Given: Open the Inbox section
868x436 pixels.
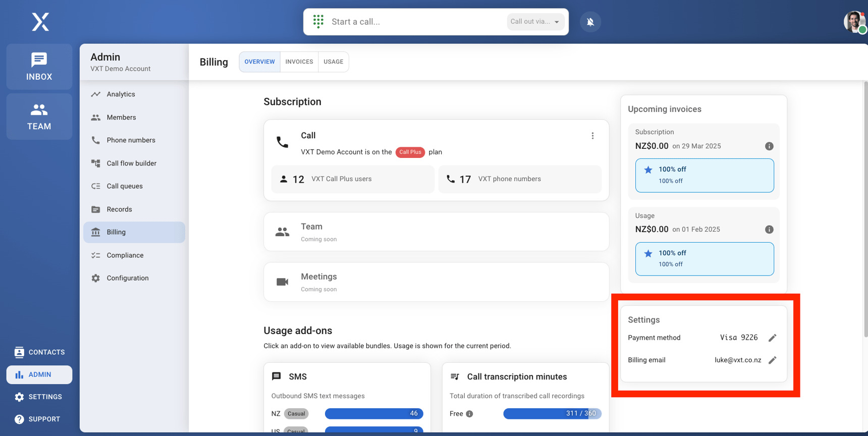Looking at the screenshot, I should click(x=39, y=67).
